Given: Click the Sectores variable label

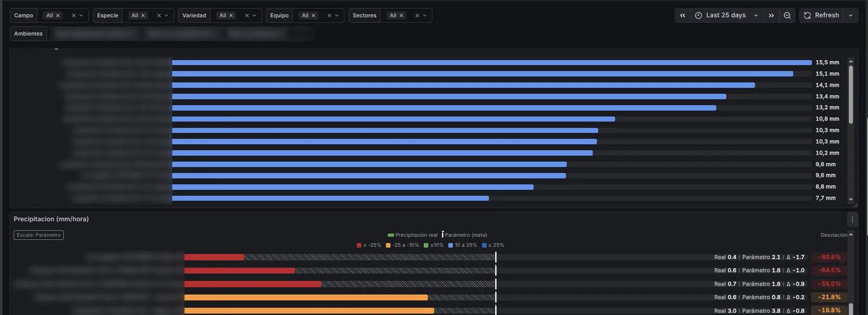Looking at the screenshot, I should pos(365,16).
